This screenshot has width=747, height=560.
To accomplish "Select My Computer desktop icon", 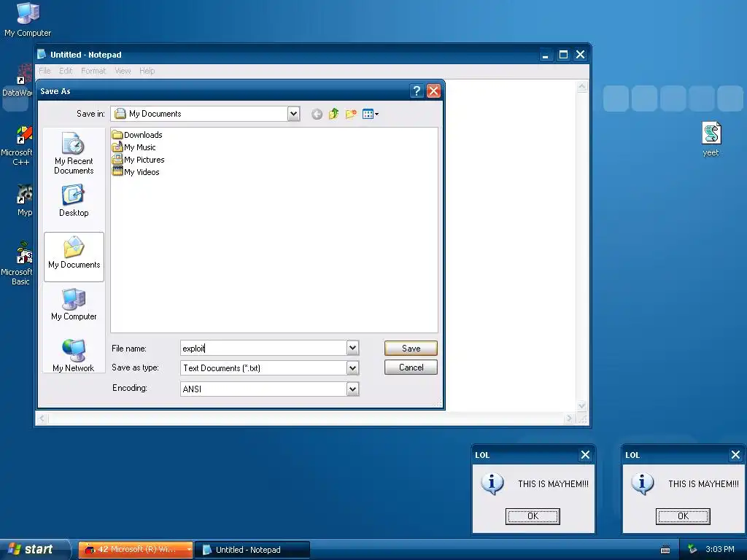I will [x=28, y=19].
